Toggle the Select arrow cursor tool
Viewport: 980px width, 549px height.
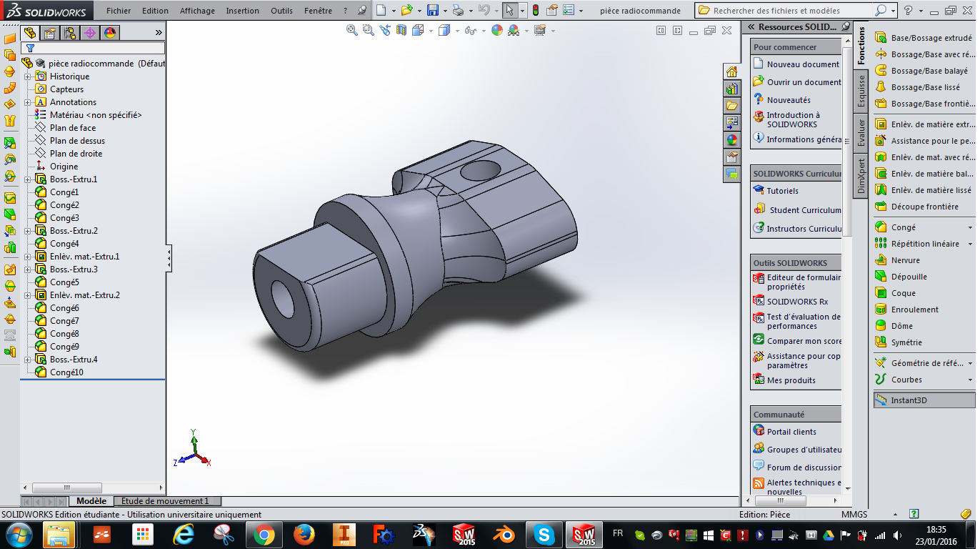pyautogui.click(x=509, y=11)
